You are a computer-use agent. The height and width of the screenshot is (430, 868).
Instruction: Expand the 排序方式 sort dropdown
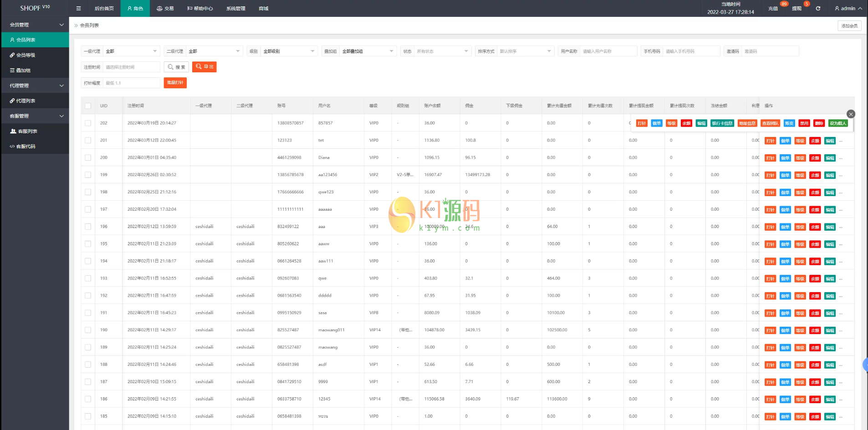tap(526, 51)
